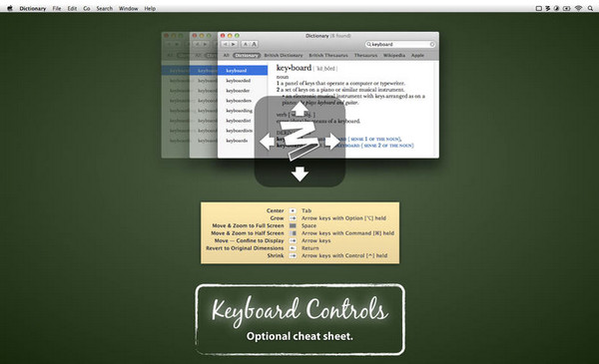Image resolution: width=599 pixels, height=364 pixels.
Task: Switch to the Wikipedia source tab
Action: [394, 55]
